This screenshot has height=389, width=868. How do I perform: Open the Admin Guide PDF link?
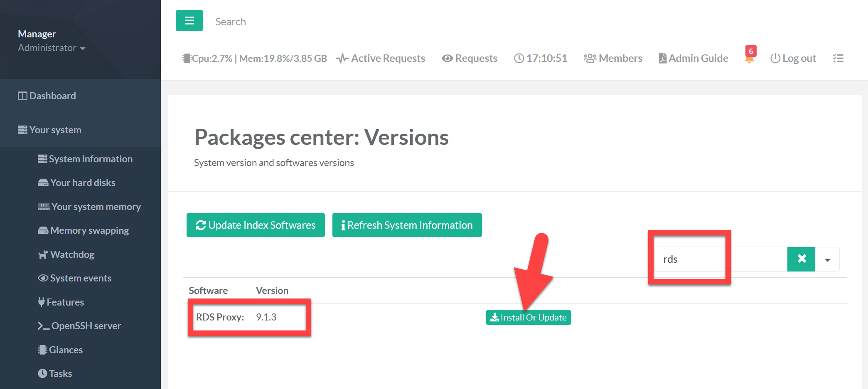click(x=693, y=59)
